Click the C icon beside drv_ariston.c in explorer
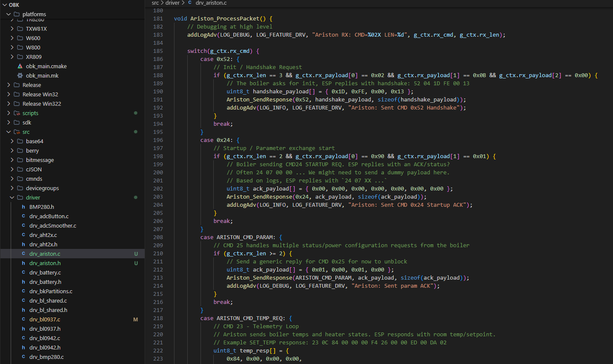The height and width of the screenshot is (364, 613). click(23, 254)
